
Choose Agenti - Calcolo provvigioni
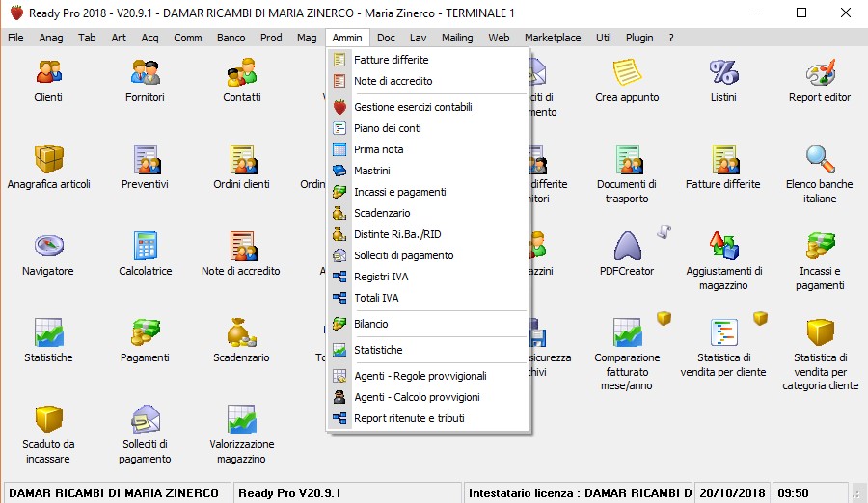[428, 397]
